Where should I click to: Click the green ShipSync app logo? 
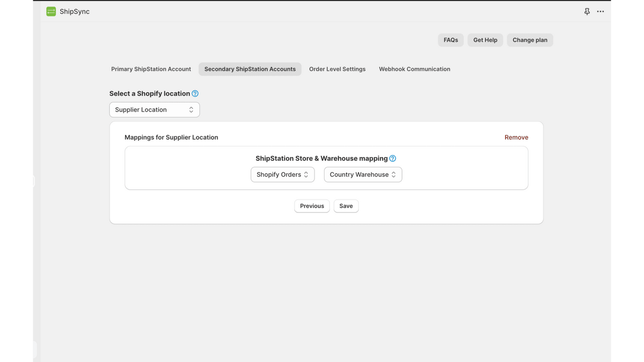tap(51, 12)
